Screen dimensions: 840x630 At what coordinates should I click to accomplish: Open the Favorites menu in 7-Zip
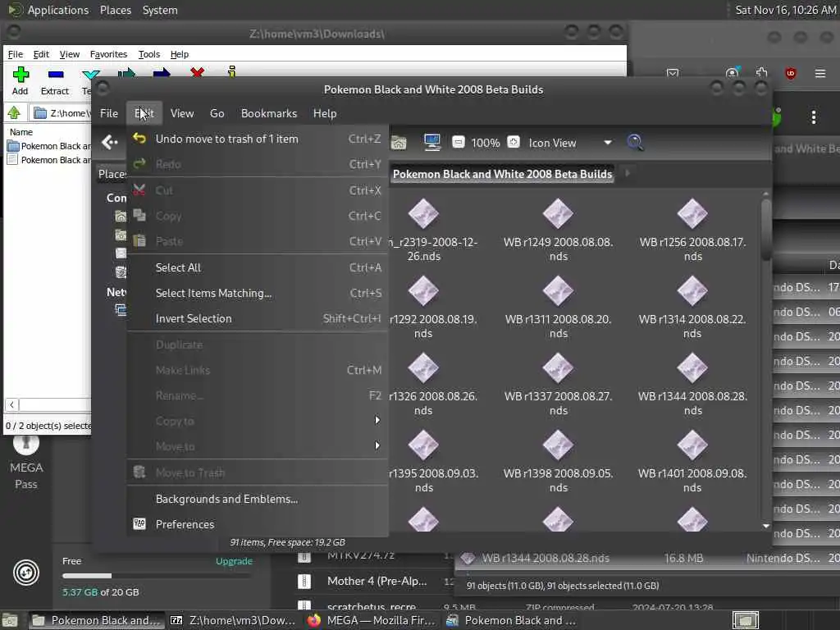pos(108,54)
